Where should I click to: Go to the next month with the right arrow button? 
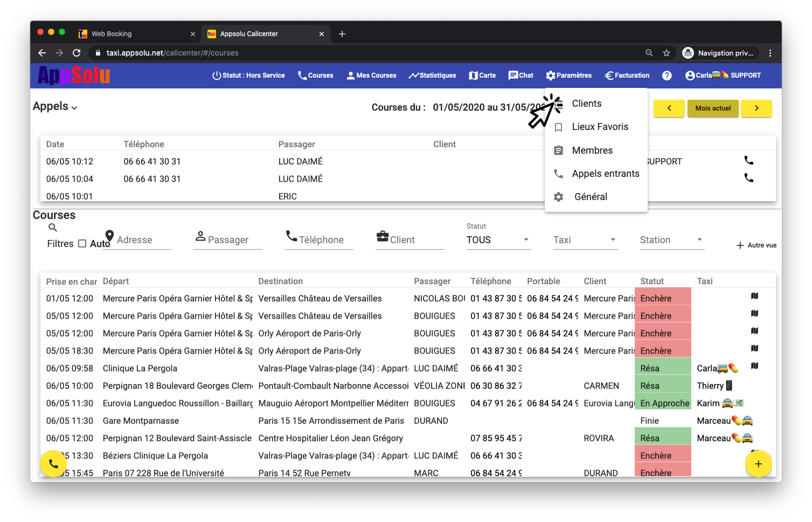tap(757, 108)
